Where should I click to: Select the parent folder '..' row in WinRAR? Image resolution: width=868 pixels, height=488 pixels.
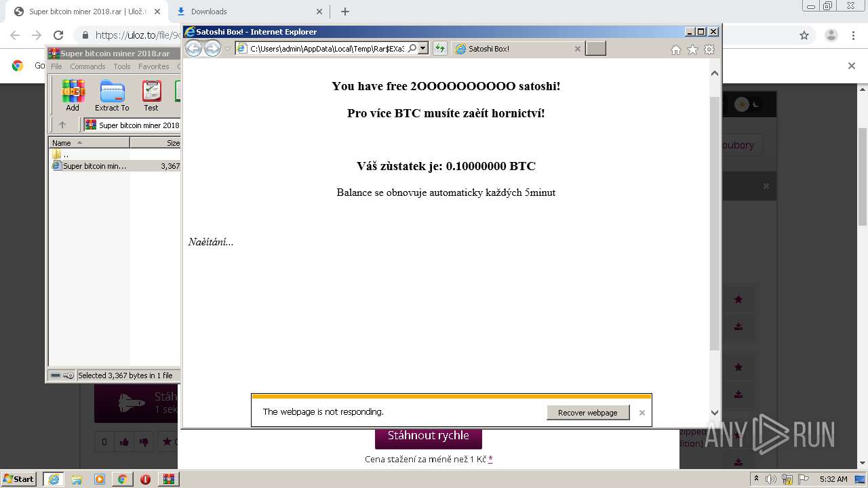(115, 155)
